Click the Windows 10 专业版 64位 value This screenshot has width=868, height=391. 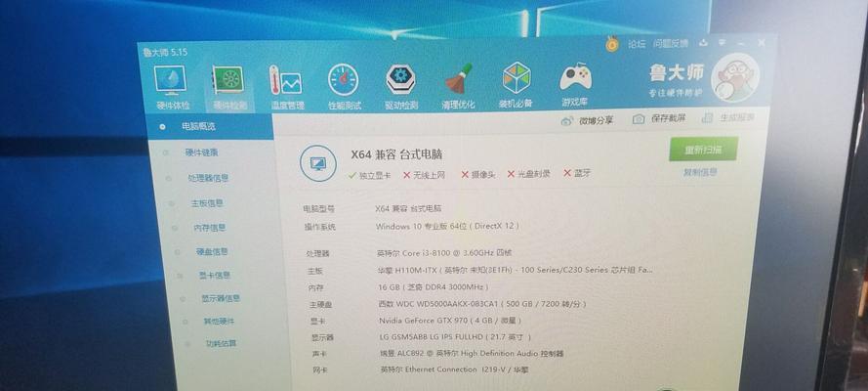[447, 227]
